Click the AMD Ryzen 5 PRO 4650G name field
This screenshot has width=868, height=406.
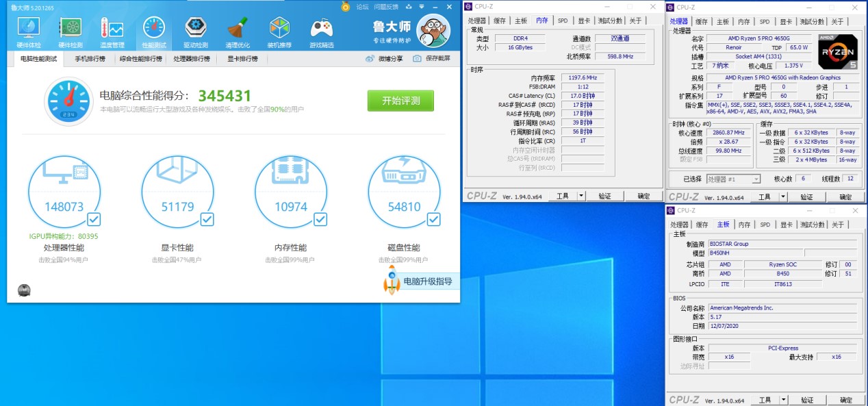tap(760, 38)
